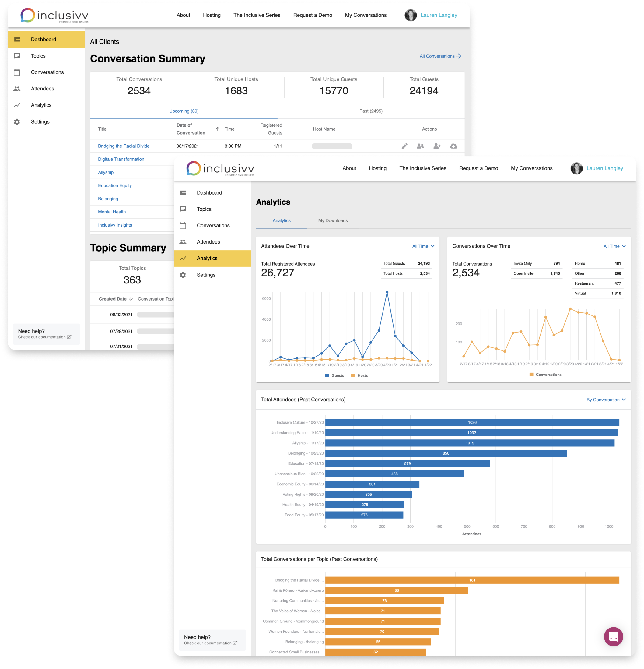Switch to the My Downloads tab

(333, 220)
